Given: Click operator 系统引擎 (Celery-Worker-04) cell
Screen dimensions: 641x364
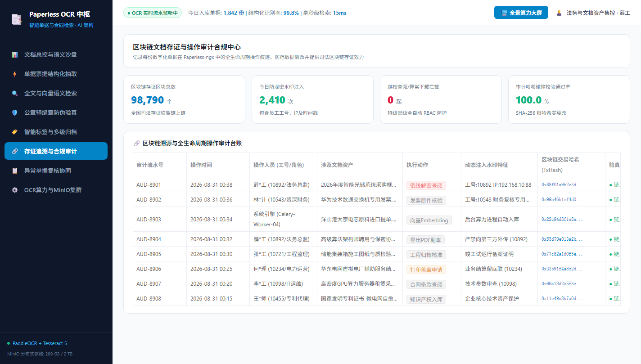Looking at the screenshot, I should tap(284, 220).
